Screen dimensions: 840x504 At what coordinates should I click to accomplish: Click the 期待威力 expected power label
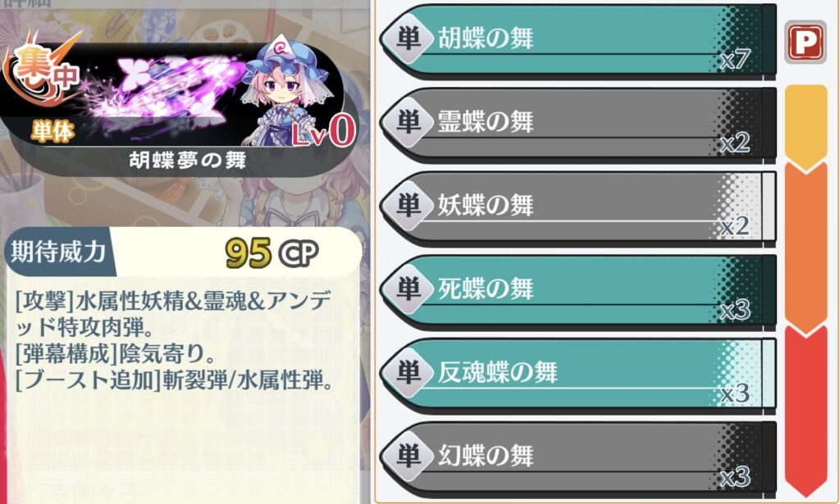pyautogui.click(x=58, y=251)
